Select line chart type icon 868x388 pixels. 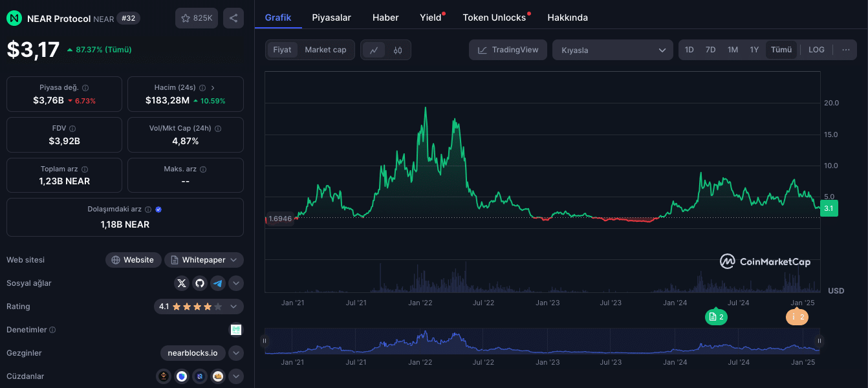[x=374, y=50]
